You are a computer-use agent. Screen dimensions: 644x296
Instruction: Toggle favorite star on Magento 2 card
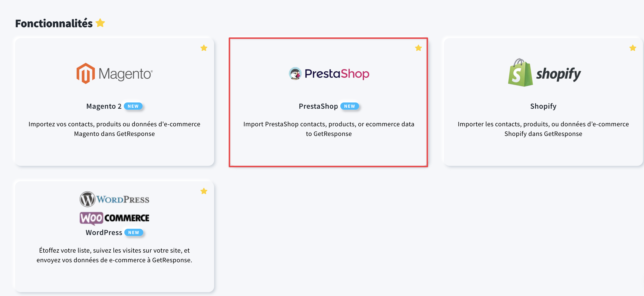(204, 48)
